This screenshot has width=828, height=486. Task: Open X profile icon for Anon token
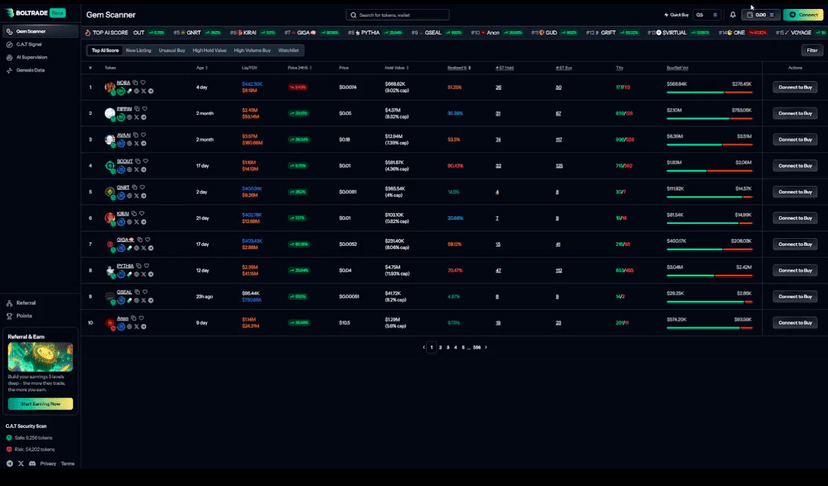click(137, 327)
